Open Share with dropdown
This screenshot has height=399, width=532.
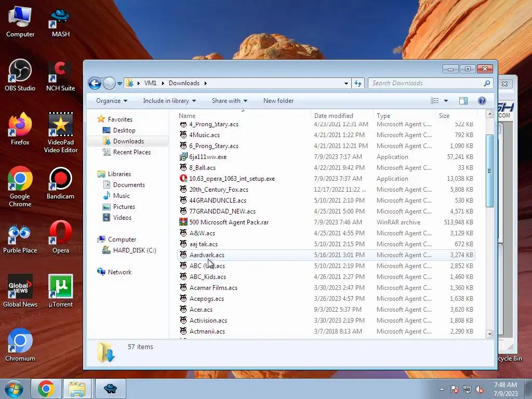pyautogui.click(x=229, y=101)
